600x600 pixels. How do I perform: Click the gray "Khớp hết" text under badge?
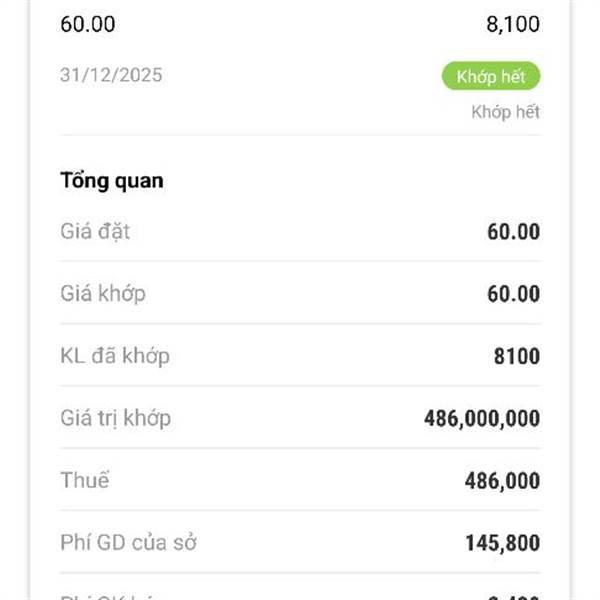505,112
